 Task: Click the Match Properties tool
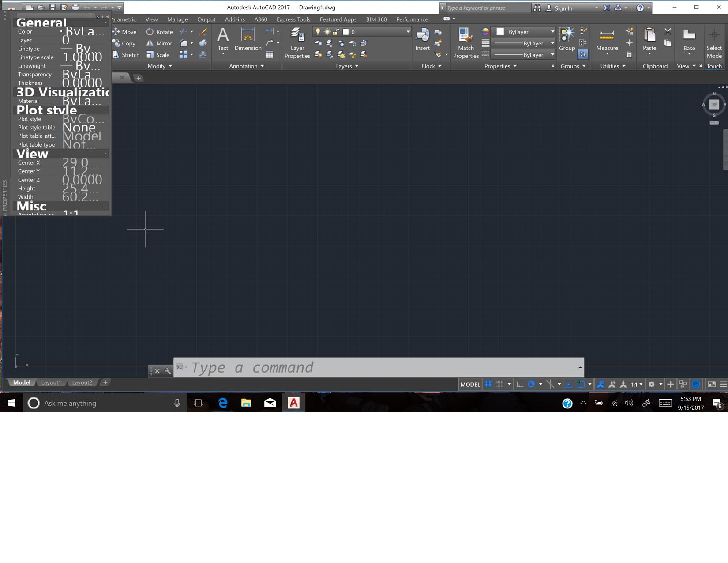click(x=466, y=43)
